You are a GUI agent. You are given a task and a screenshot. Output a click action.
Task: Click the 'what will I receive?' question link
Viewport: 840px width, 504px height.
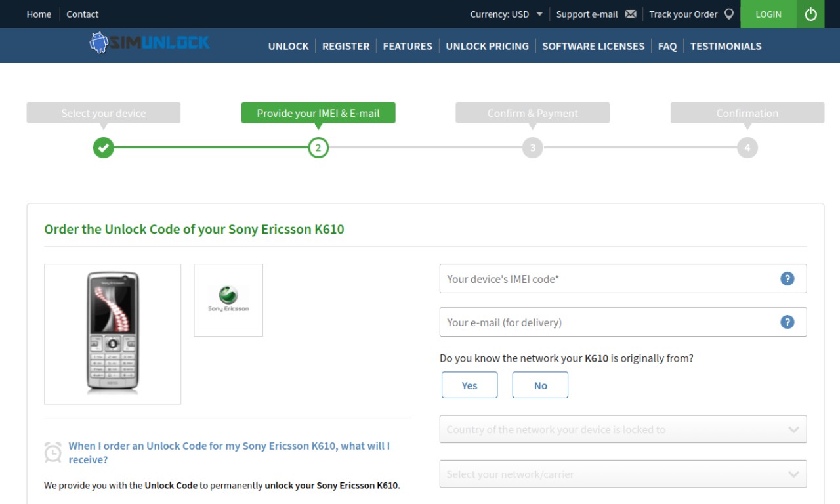(x=229, y=453)
